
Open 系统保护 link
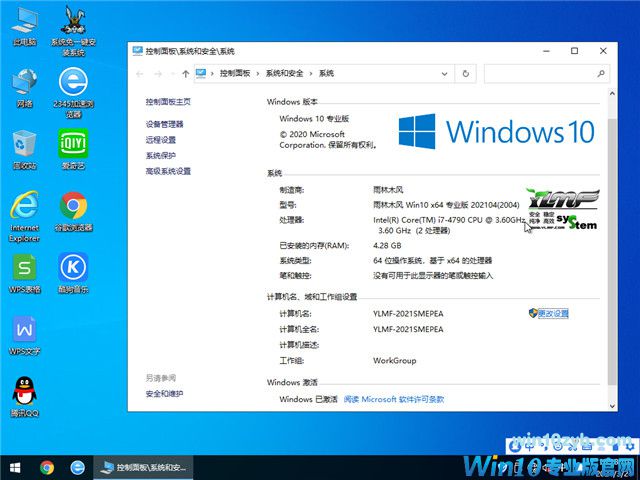pos(161,156)
